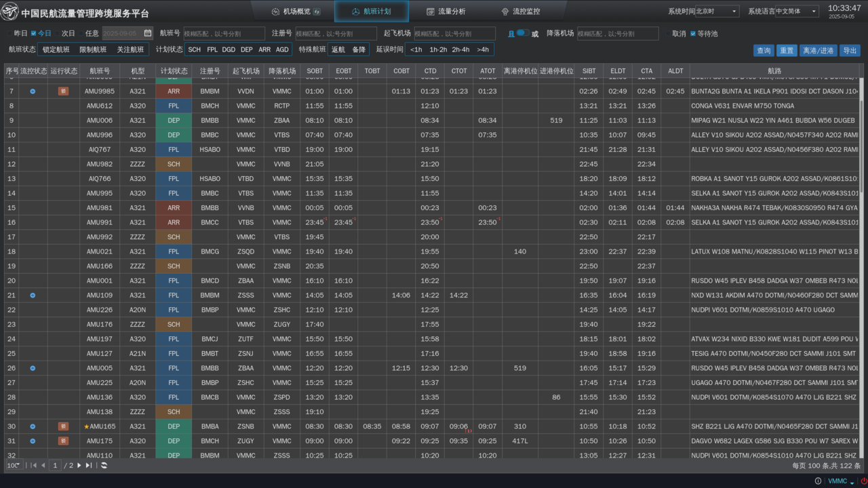Open the calendar date picker icon
Viewport: 868px width, 488px height.
[x=148, y=33]
